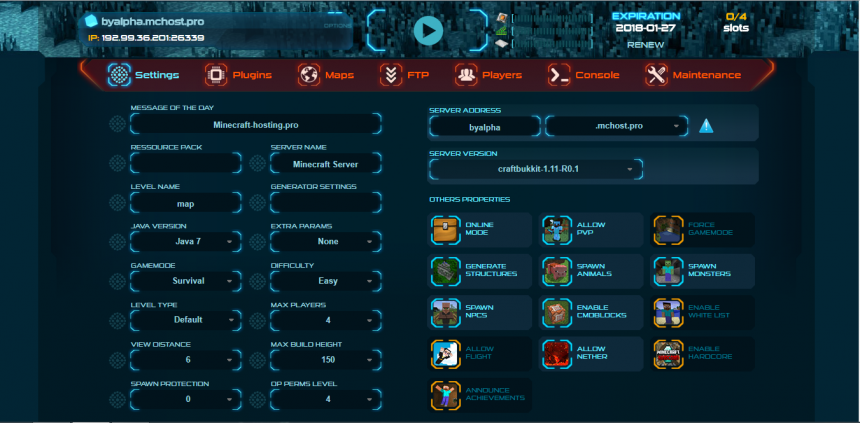Open the OP Perms Level dropdown

326,399
